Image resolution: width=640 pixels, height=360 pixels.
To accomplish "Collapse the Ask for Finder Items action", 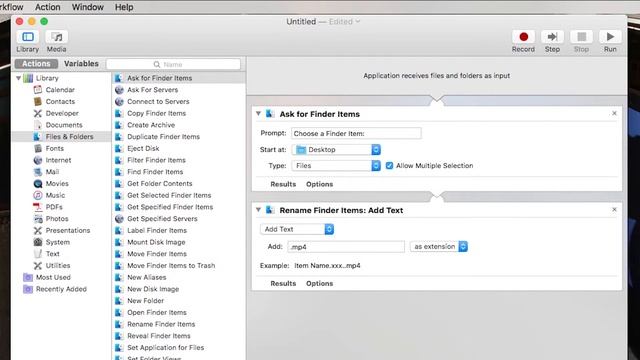I will click(x=258, y=114).
